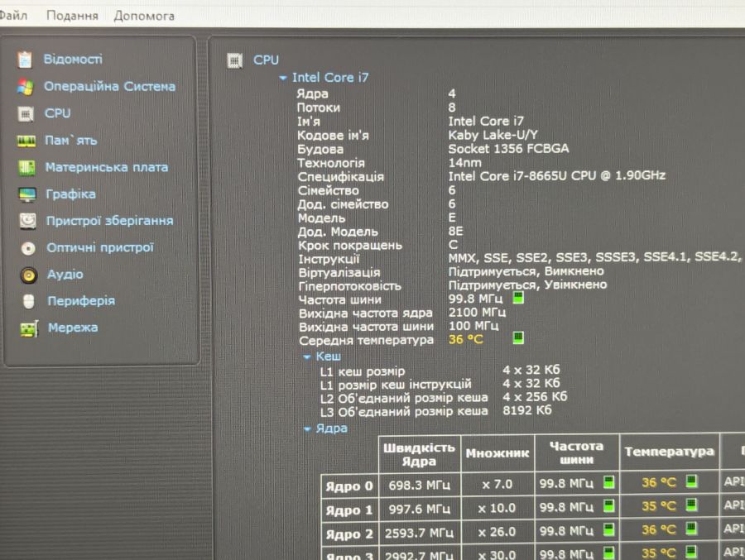This screenshot has width=745, height=560.
Task: Open the Відомості summary section
Action: (x=73, y=59)
